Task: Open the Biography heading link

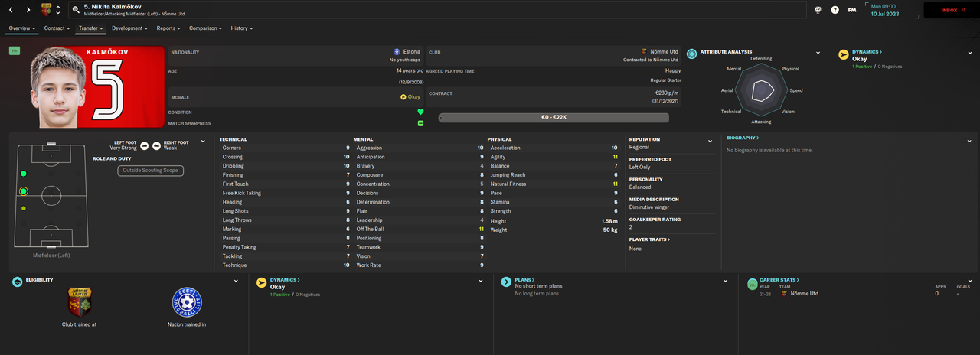Action: pyautogui.click(x=743, y=138)
